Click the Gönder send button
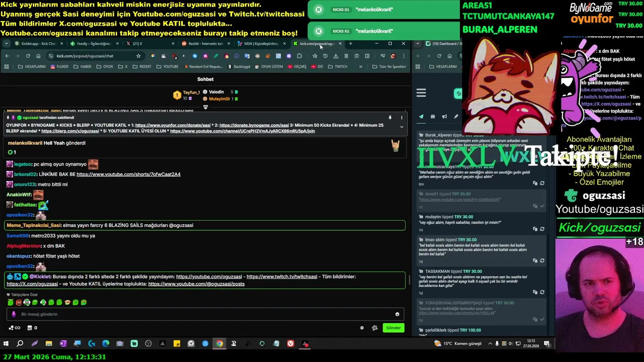644x362 pixels. tap(393, 328)
